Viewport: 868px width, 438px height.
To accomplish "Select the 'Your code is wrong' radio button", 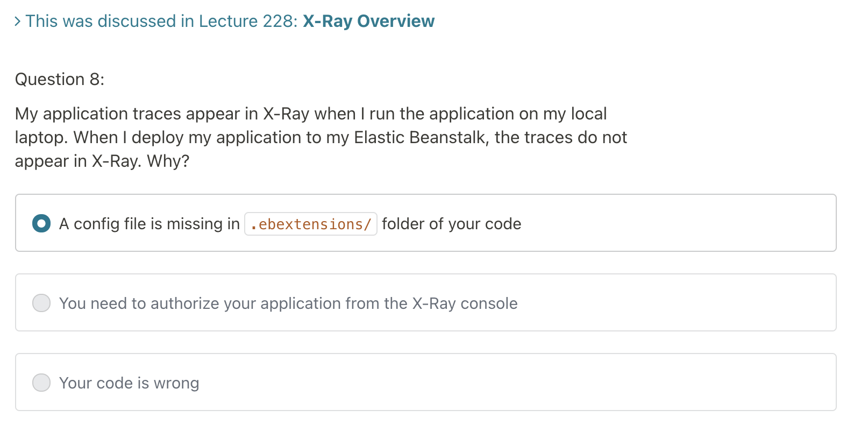I will pyautogui.click(x=41, y=383).
